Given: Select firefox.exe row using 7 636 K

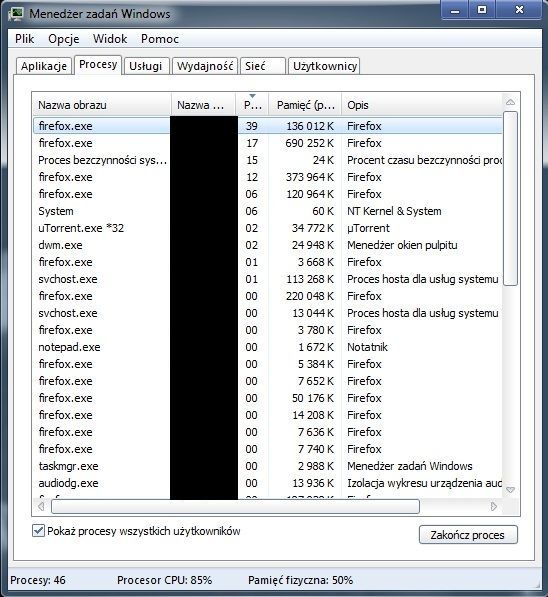Looking at the screenshot, I should 268,432.
